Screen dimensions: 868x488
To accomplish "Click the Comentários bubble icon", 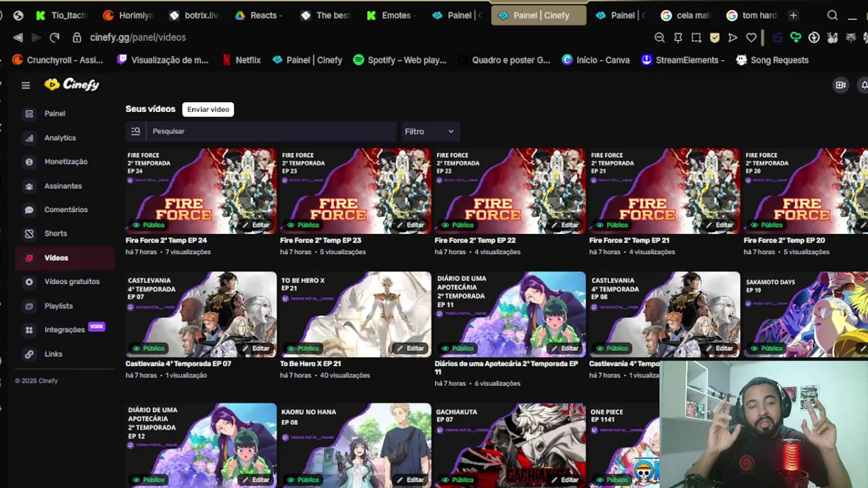I will coord(29,210).
